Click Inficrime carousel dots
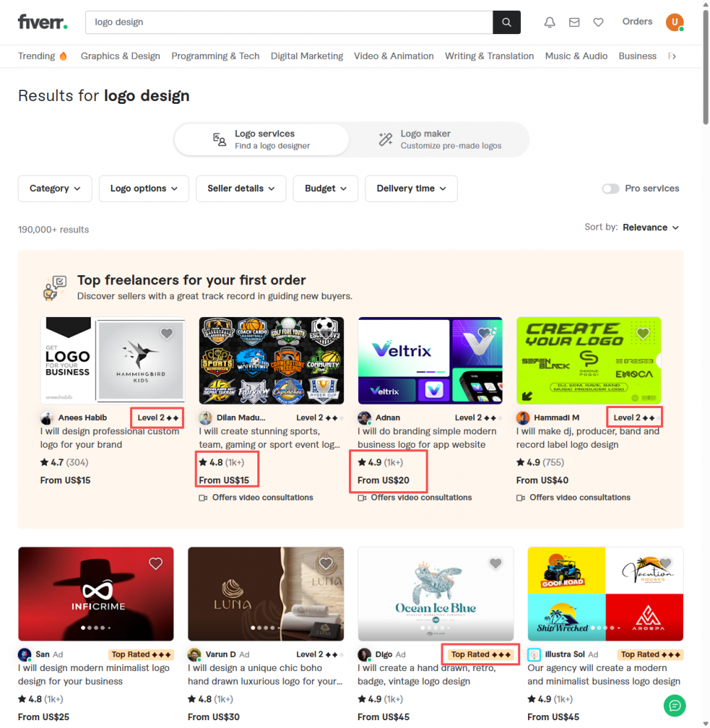710x728 pixels. click(96, 628)
